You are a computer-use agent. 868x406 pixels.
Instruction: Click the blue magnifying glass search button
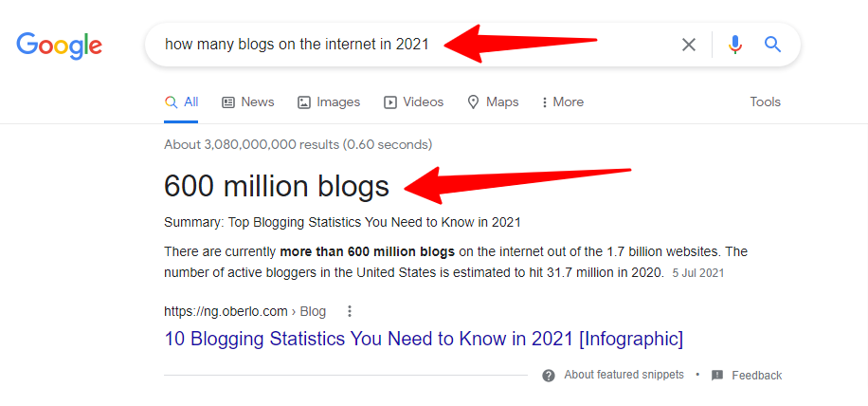click(x=772, y=45)
